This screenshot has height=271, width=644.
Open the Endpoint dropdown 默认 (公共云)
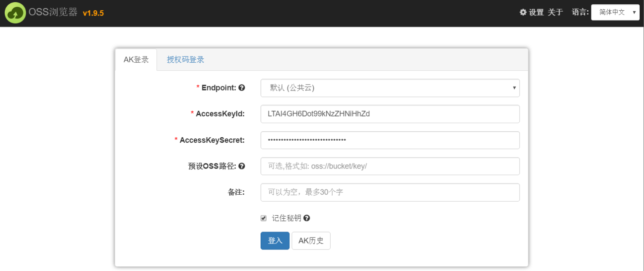[x=390, y=88]
